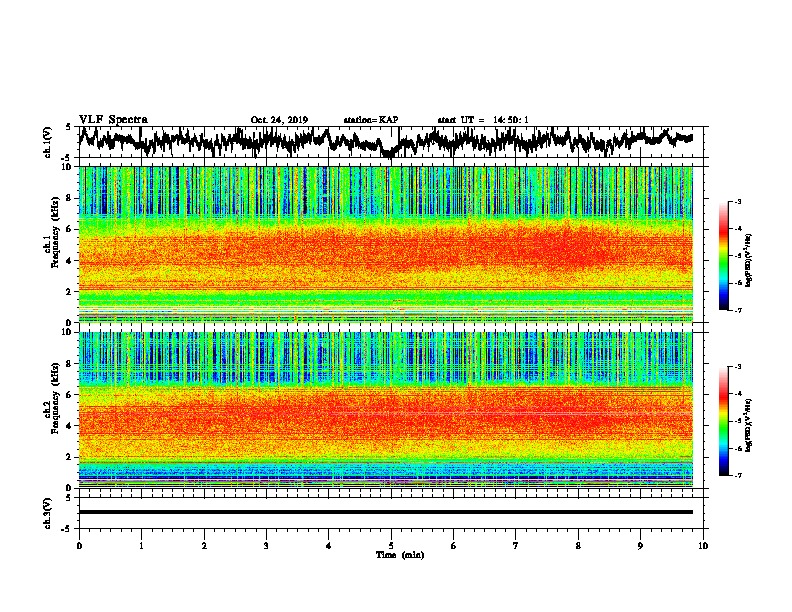Click the ch.2 spectrogram color scale bar
The height and width of the screenshot is (612, 792).
[723, 421]
